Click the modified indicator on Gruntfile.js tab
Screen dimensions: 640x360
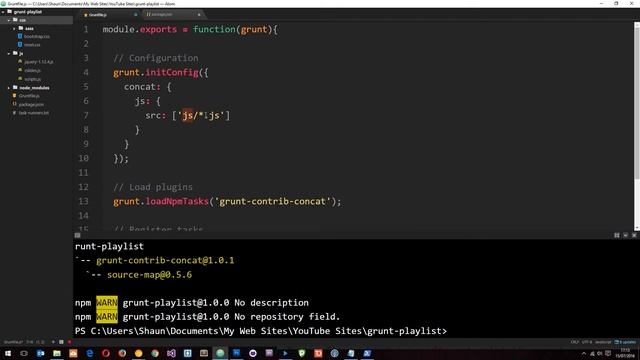pyautogui.click(x=136, y=15)
